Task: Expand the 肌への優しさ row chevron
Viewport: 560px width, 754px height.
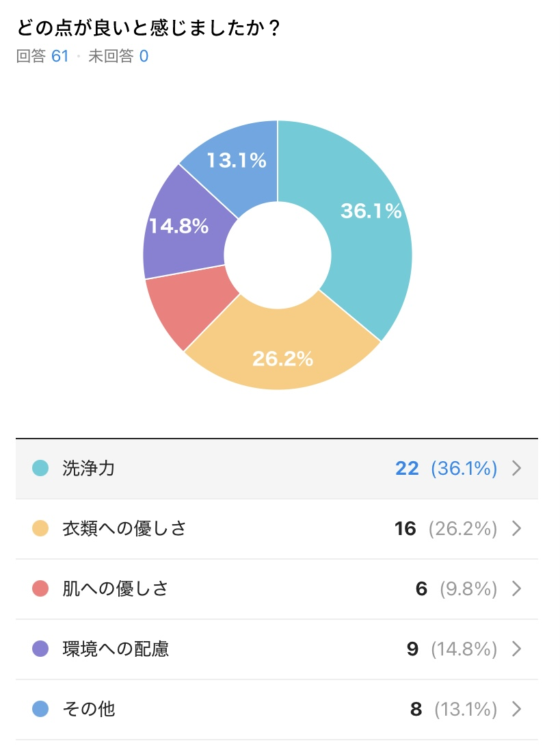Action: click(517, 588)
